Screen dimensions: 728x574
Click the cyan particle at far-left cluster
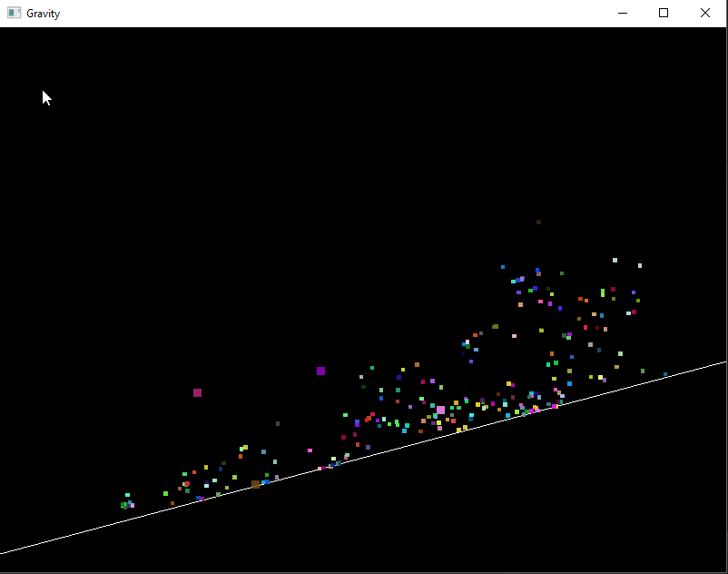click(127, 495)
